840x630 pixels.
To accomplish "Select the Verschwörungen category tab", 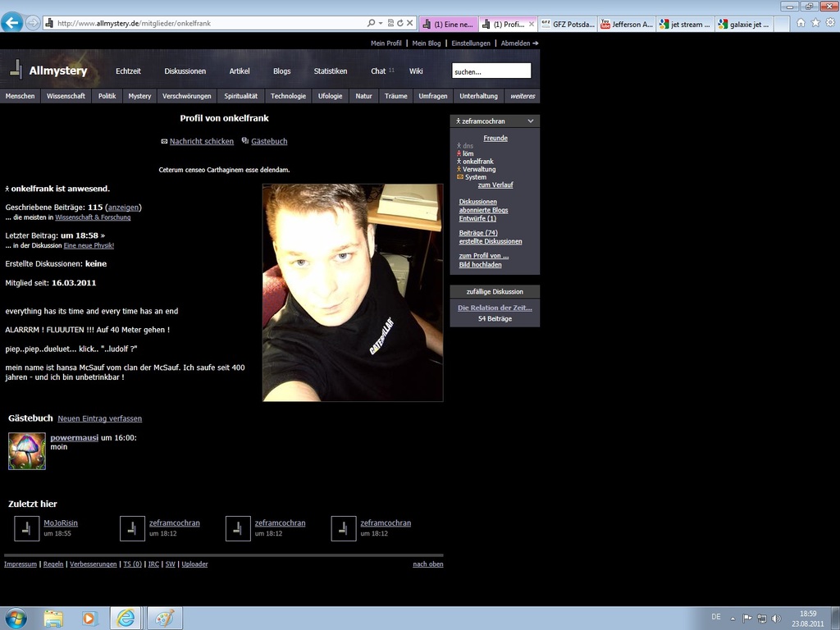I will (186, 96).
